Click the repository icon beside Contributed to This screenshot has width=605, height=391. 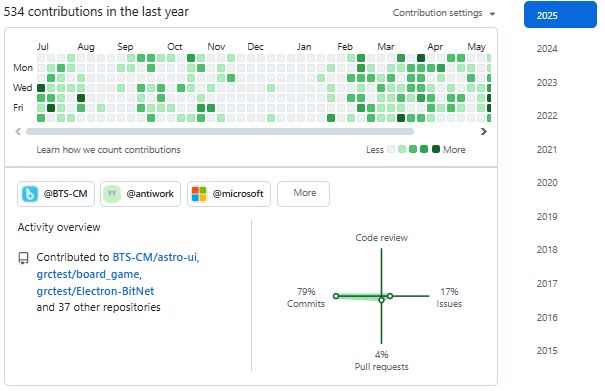click(x=24, y=258)
